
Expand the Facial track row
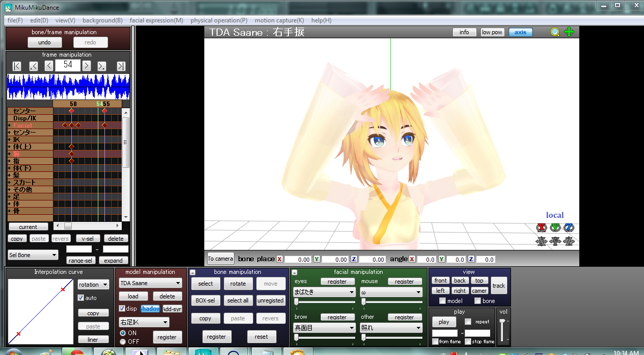[x=9, y=125]
